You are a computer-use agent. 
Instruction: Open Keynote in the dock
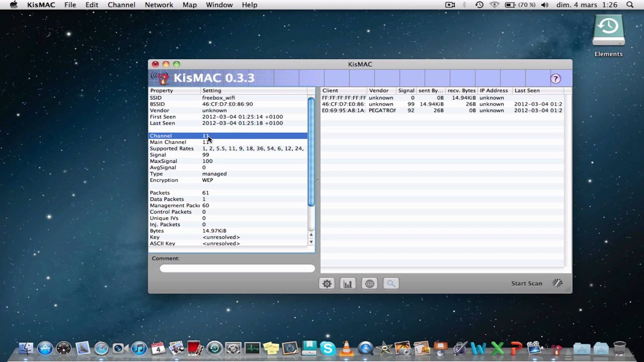coord(440,348)
